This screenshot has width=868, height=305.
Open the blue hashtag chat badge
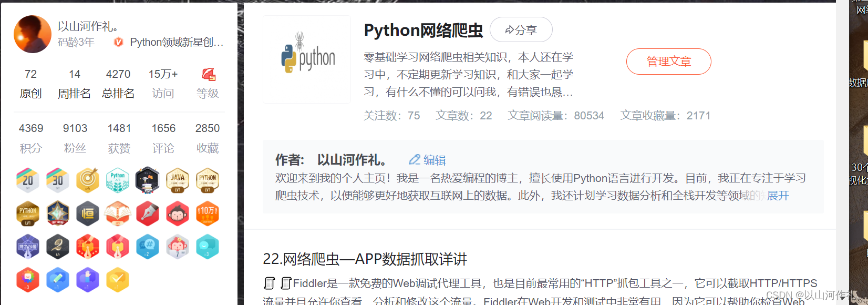[148, 247]
